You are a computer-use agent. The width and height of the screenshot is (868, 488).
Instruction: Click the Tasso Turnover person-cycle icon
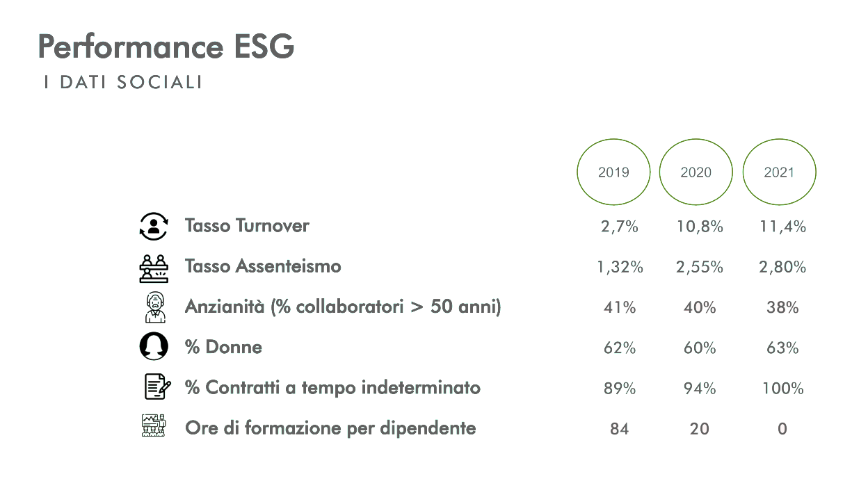click(154, 227)
